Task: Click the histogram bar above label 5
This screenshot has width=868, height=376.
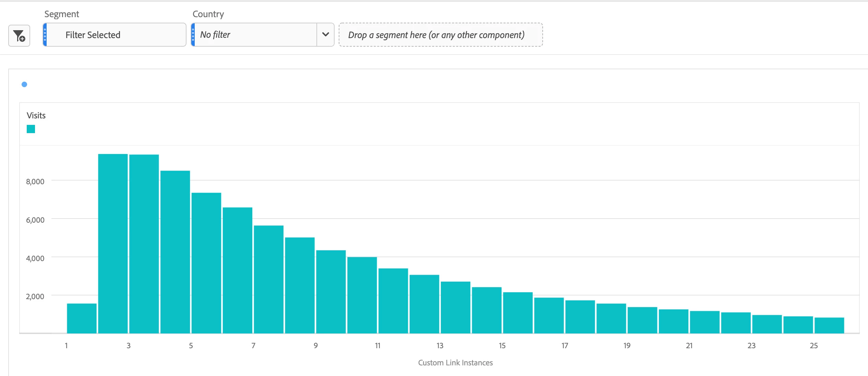Action: click(206, 263)
